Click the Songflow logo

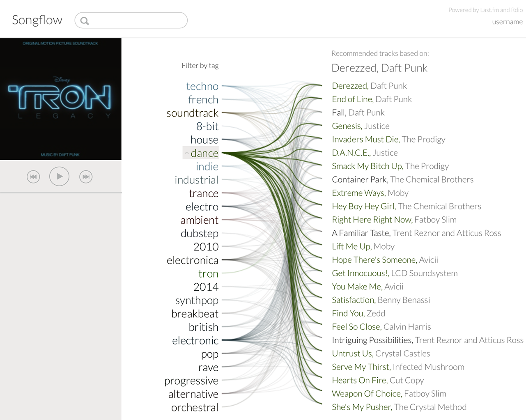(x=37, y=20)
